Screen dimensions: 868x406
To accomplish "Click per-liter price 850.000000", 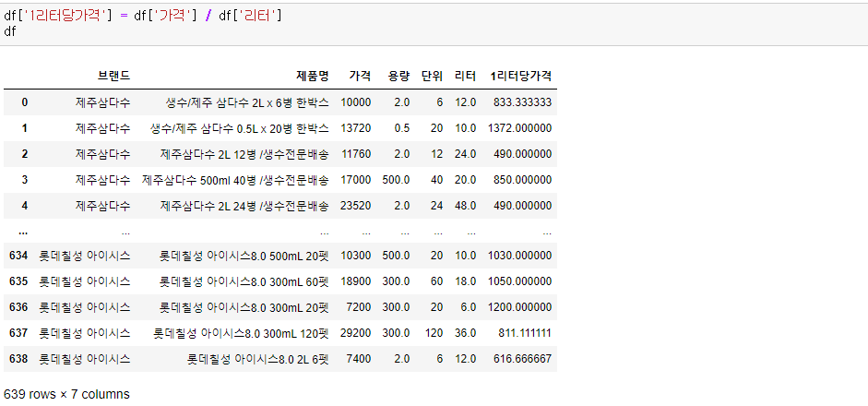I will 523,180.
